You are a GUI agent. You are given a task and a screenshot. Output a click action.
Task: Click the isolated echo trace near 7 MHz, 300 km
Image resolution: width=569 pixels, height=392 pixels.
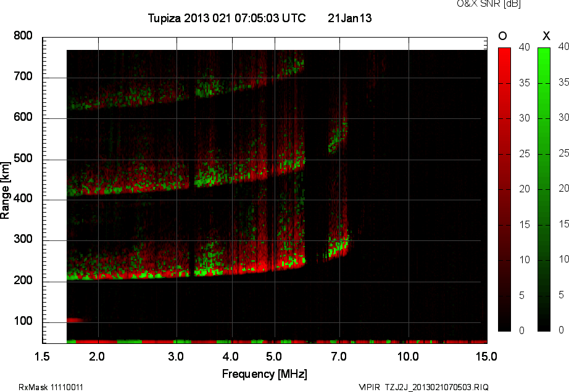(339, 245)
